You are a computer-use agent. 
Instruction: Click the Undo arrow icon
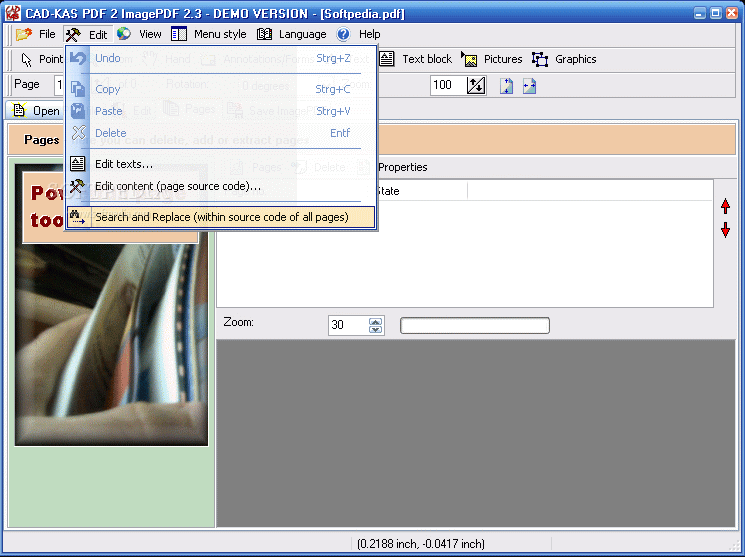tap(78, 58)
